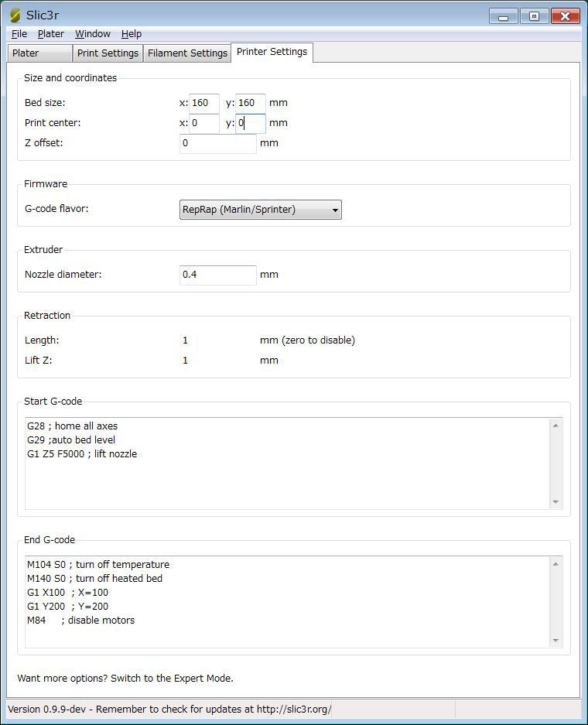
Task: Click the Lift Z value field
Action: (217, 361)
